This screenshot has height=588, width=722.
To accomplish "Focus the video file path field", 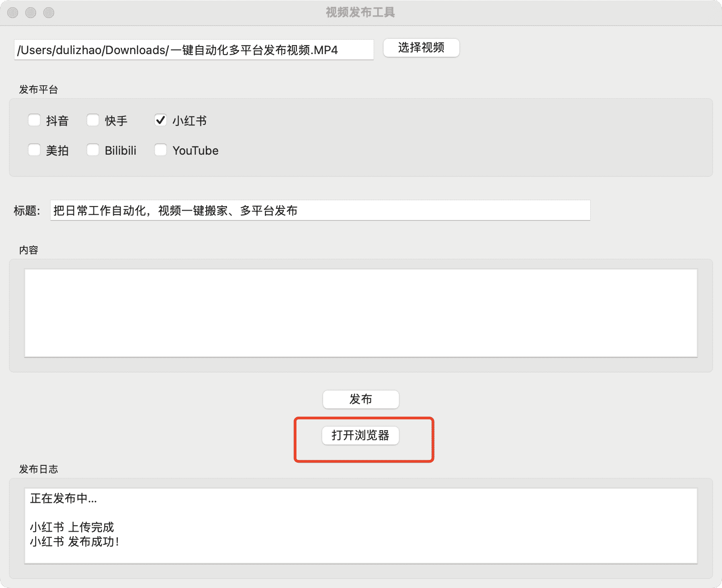I will pos(194,50).
